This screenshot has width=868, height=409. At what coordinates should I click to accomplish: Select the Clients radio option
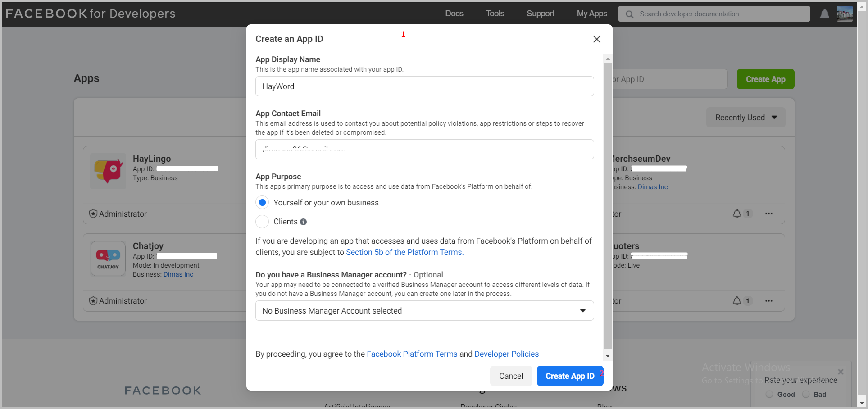(x=262, y=222)
